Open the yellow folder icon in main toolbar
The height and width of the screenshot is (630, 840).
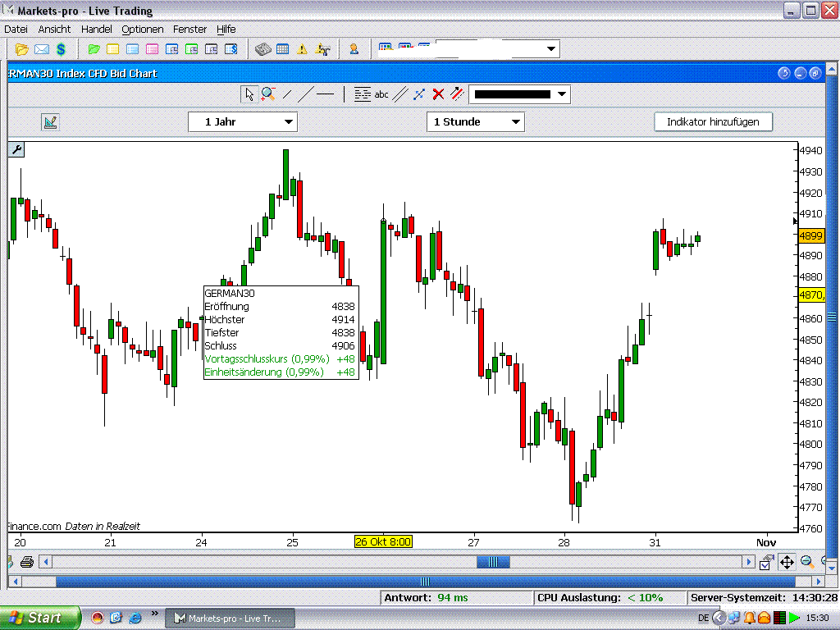coord(22,49)
